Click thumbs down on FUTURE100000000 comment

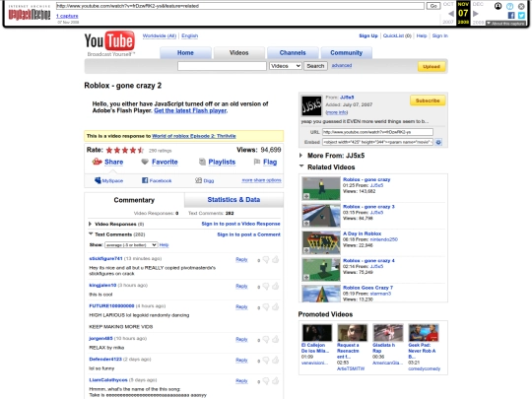point(266,307)
